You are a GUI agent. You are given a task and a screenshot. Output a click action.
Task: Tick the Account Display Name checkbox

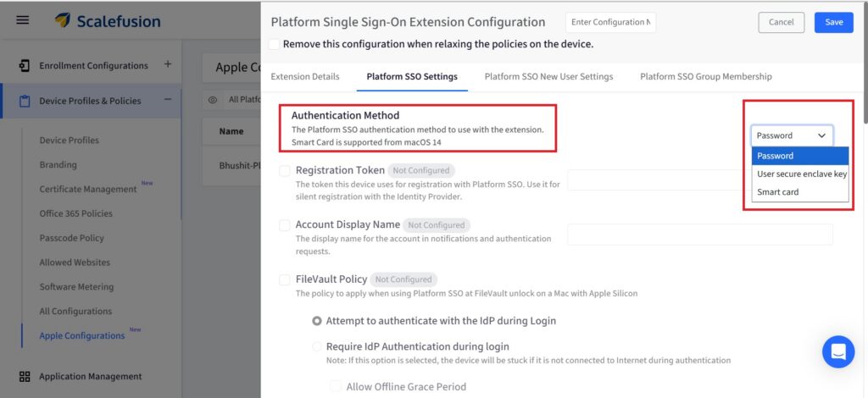click(285, 225)
